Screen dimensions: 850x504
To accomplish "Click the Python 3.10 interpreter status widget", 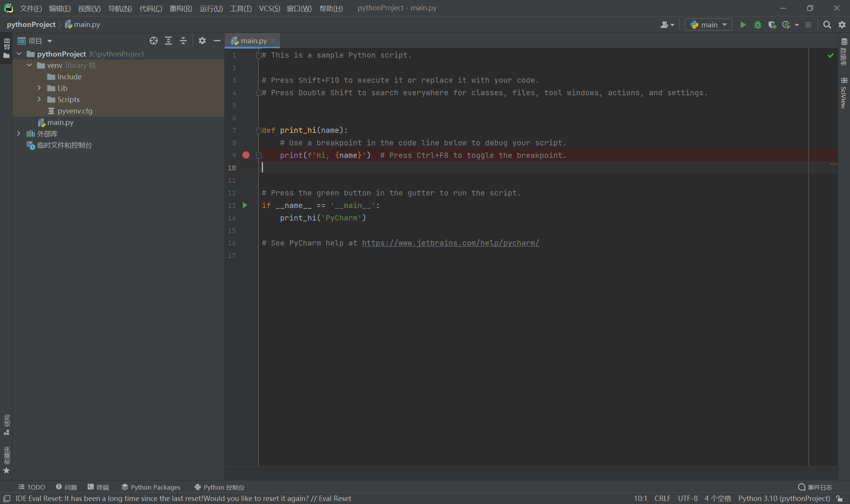I will click(x=784, y=498).
